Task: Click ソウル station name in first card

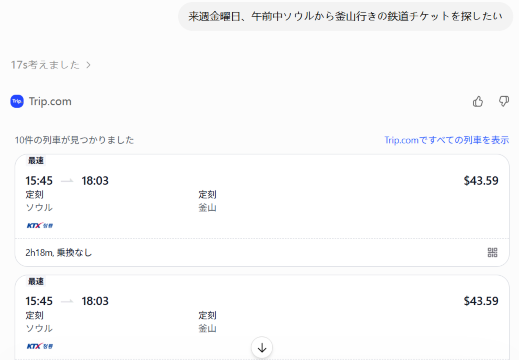Action: 39,208
